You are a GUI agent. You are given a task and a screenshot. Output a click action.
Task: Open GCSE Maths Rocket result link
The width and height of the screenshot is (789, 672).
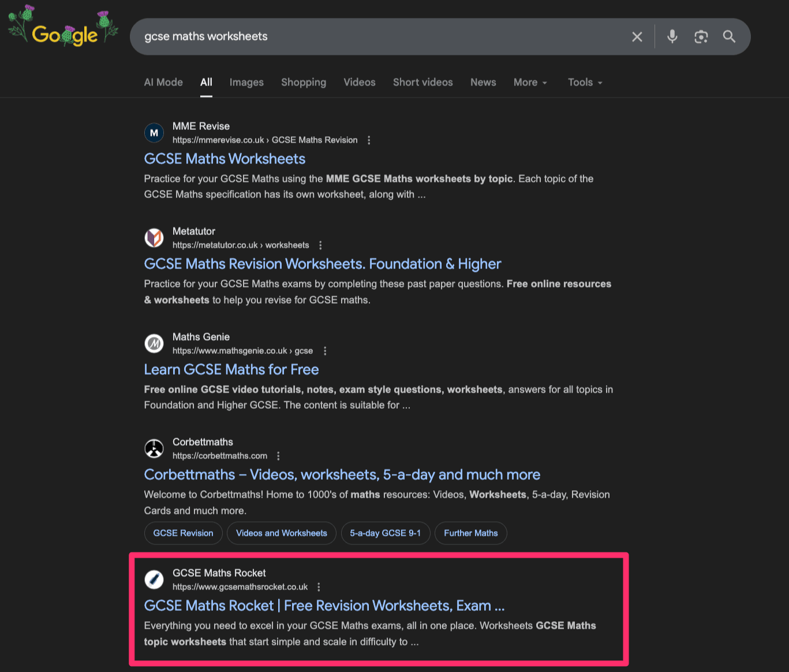pyautogui.click(x=324, y=606)
